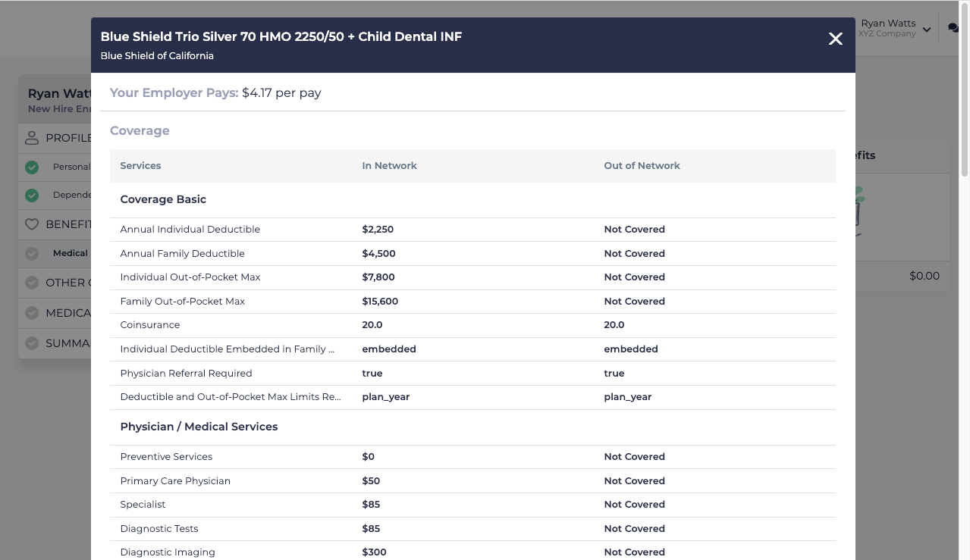This screenshot has width=970, height=560.
Task: Close the Blue Shield plan details dialog
Action: pyautogui.click(x=835, y=39)
